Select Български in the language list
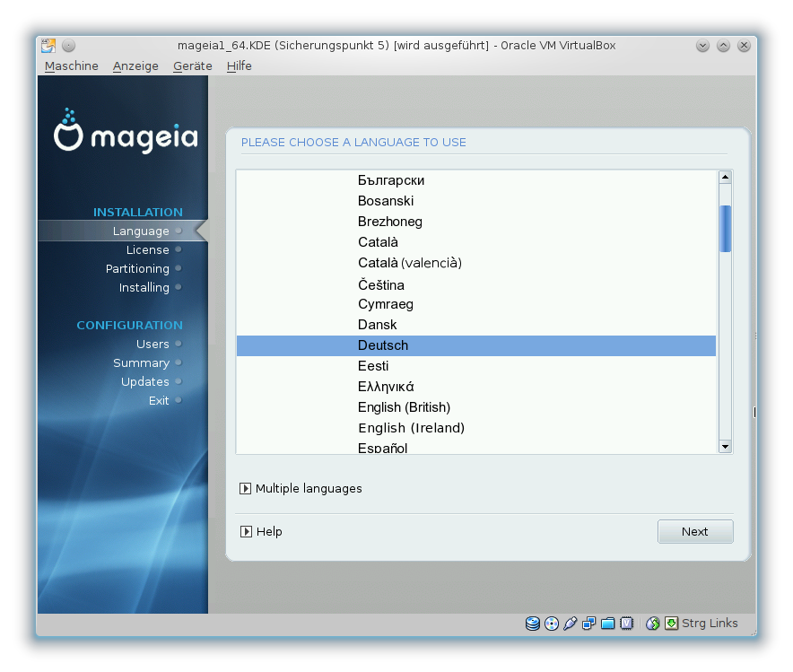The width and height of the screenshot is (793, 672). 476,180
